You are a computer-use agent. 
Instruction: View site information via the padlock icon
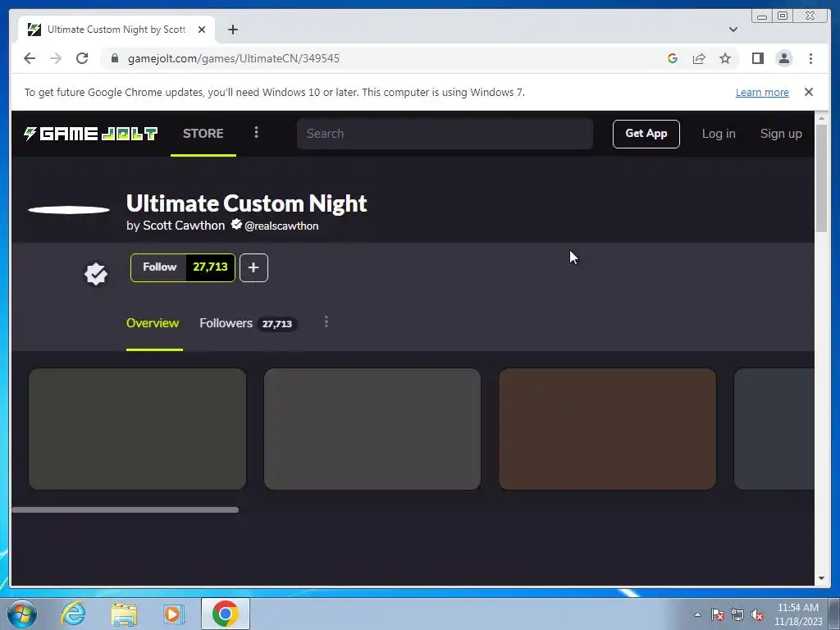(115, 58)
